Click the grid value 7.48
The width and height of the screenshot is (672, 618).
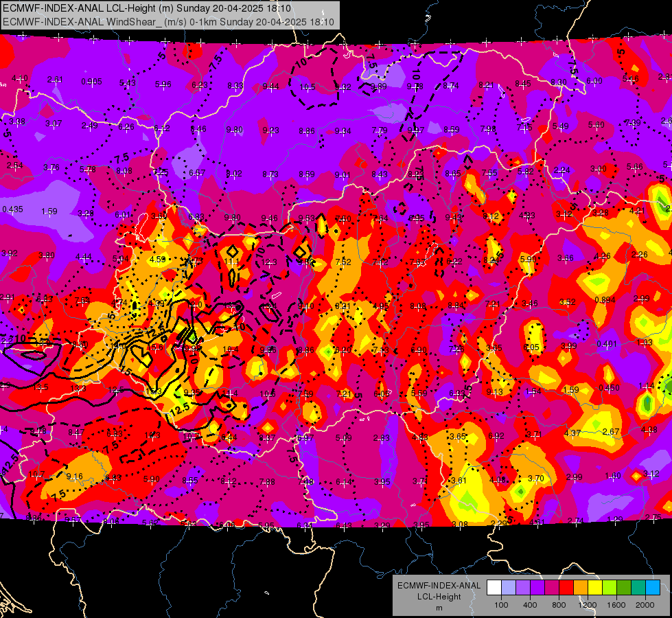pyautogui.click(x=305, y=482)
